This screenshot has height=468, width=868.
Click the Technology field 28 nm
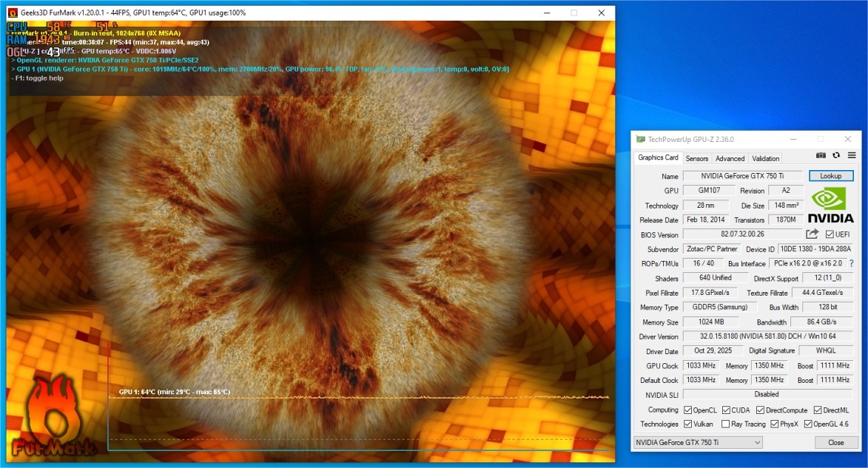[705, 206]
